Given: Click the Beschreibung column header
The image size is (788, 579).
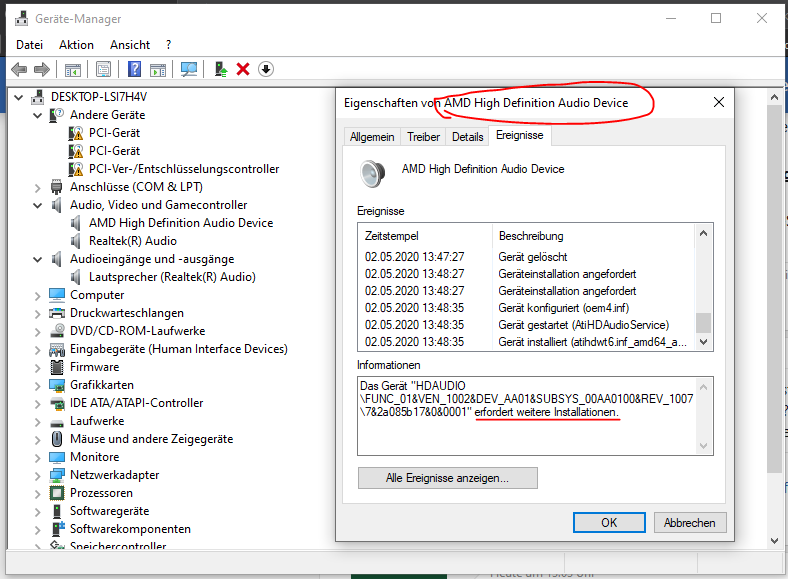Looking at the screenshot, I should [x=593, y=236].
